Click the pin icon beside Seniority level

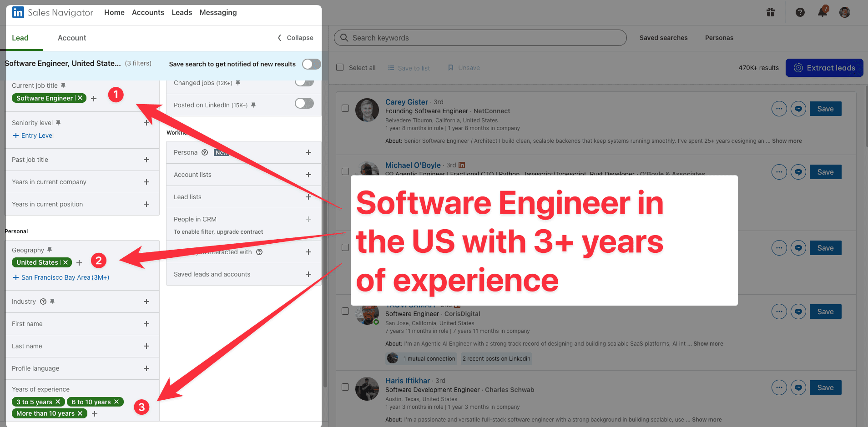58,123
